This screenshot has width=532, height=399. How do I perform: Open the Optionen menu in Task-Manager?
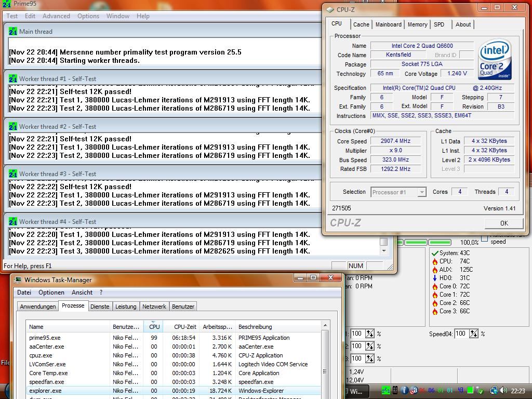[x=51, y=292]
